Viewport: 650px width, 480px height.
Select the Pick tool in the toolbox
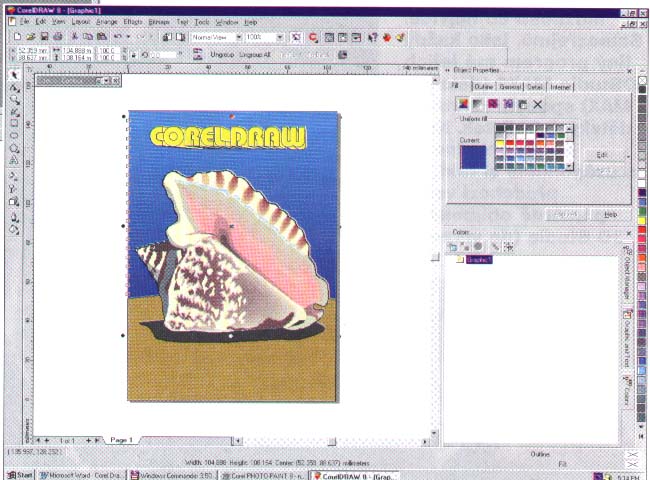point(14,75)
